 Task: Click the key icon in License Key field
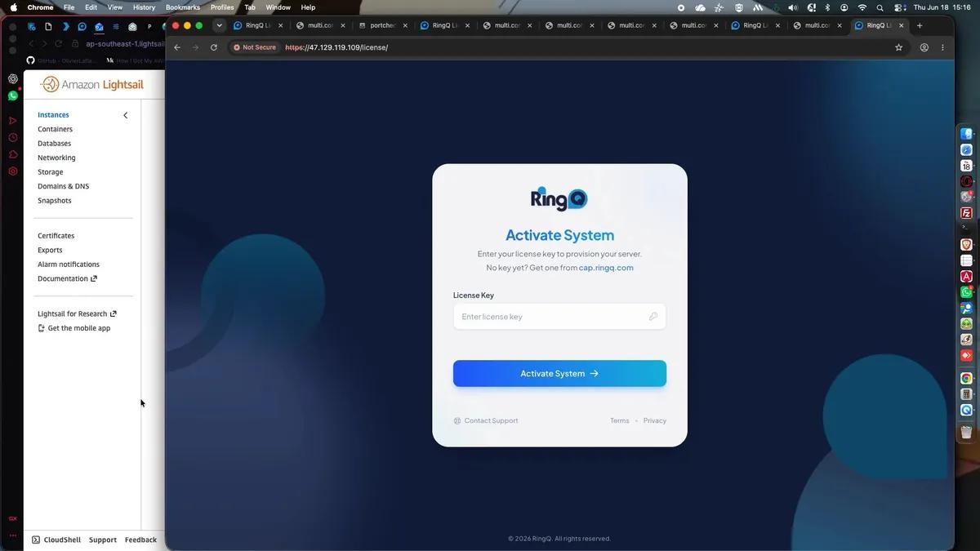coord(653,317)
